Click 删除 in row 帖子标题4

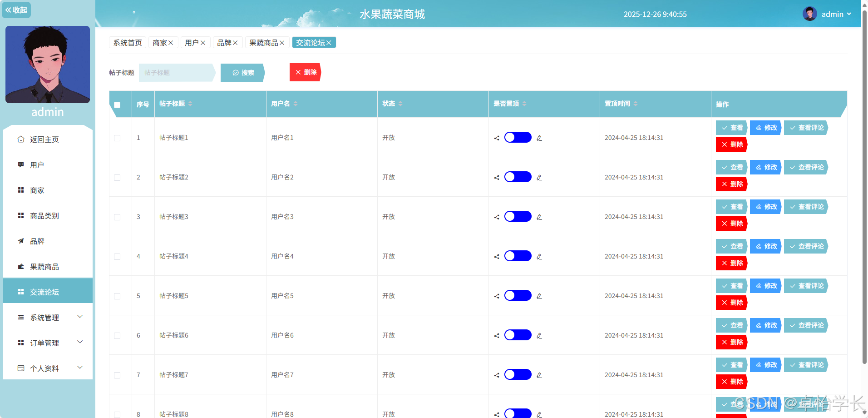(x=732, y=263)
